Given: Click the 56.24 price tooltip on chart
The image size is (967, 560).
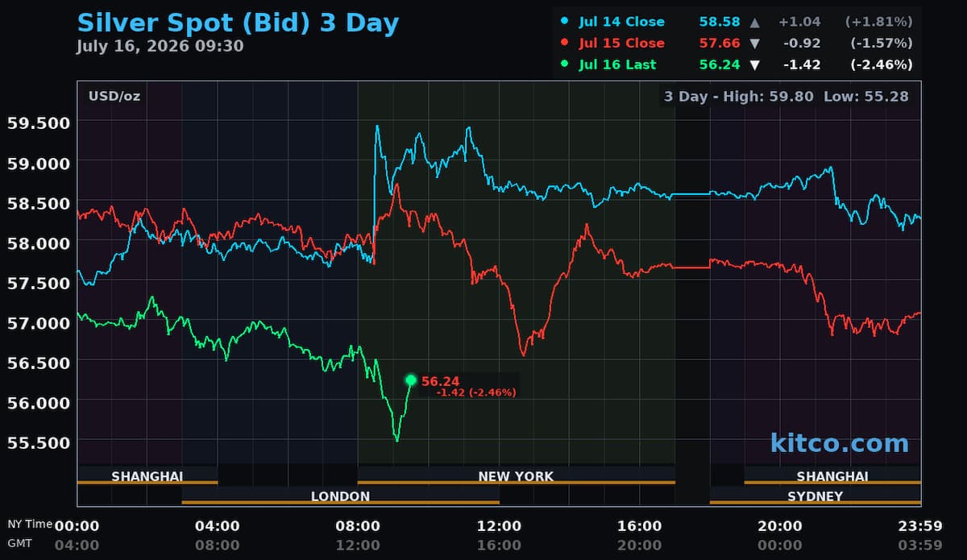Looking at the screenshot, I should click(469, 386).
